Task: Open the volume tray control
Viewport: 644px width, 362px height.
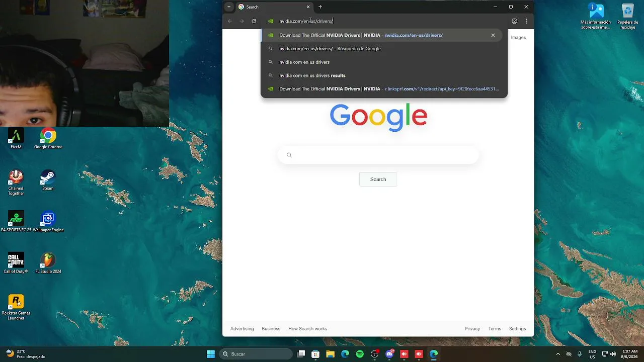Action: pos(614,354)
